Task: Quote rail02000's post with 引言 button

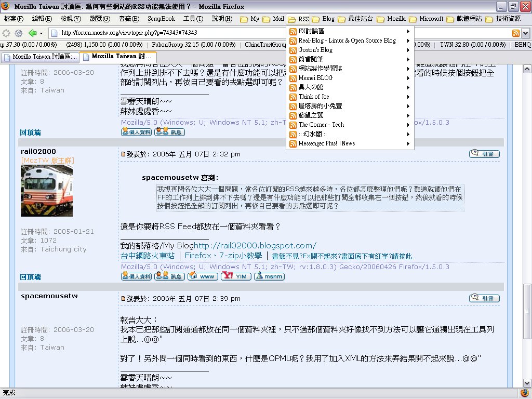Action: pos(484,154)
